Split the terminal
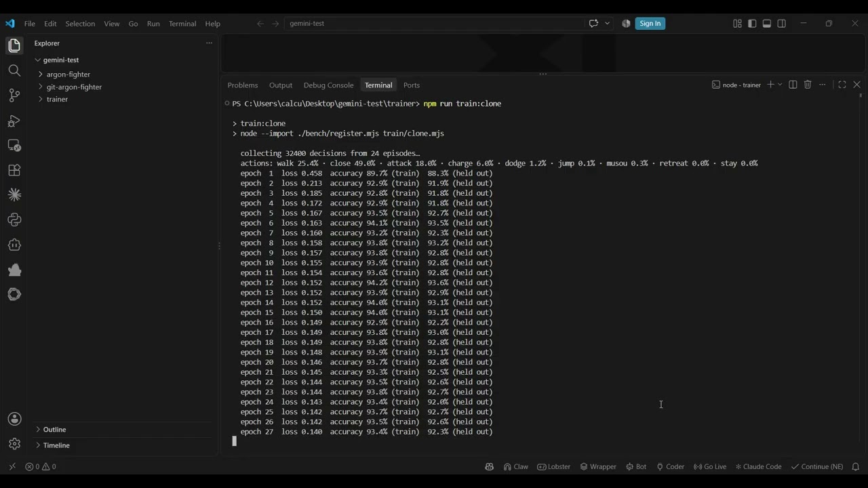This screenshot has height=488, width=868. [793, 85]
